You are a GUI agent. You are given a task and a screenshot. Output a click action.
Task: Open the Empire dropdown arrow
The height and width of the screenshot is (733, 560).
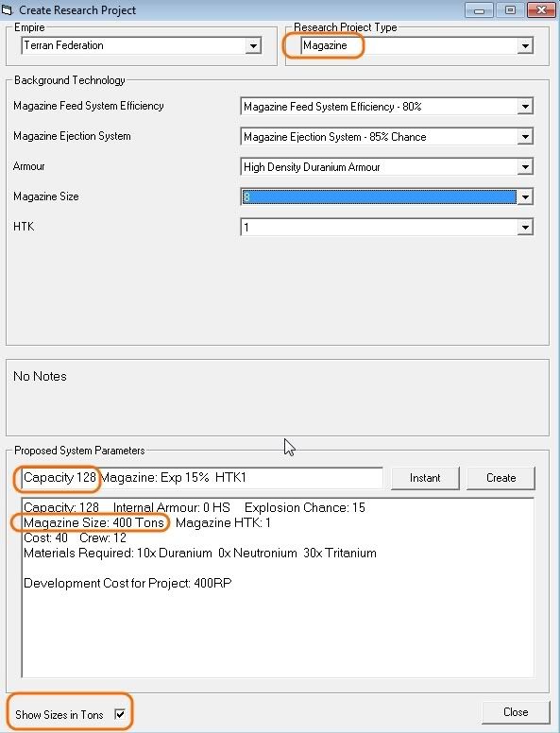pyautogui.click(x=253, y=45)
